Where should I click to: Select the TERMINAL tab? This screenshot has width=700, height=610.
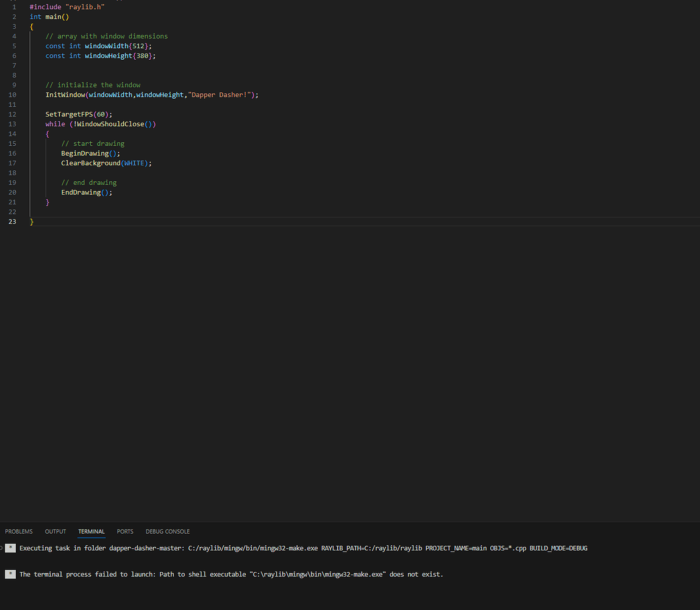click(91, 531)
